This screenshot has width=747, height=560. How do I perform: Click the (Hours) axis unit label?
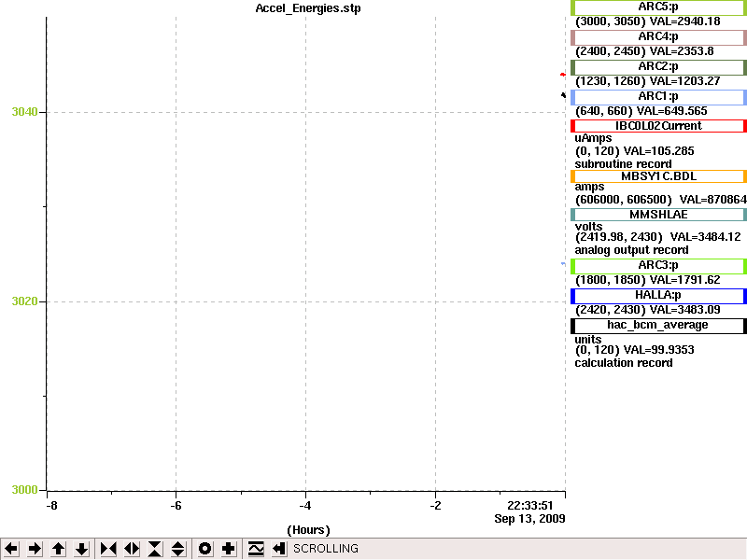[308, 530]
